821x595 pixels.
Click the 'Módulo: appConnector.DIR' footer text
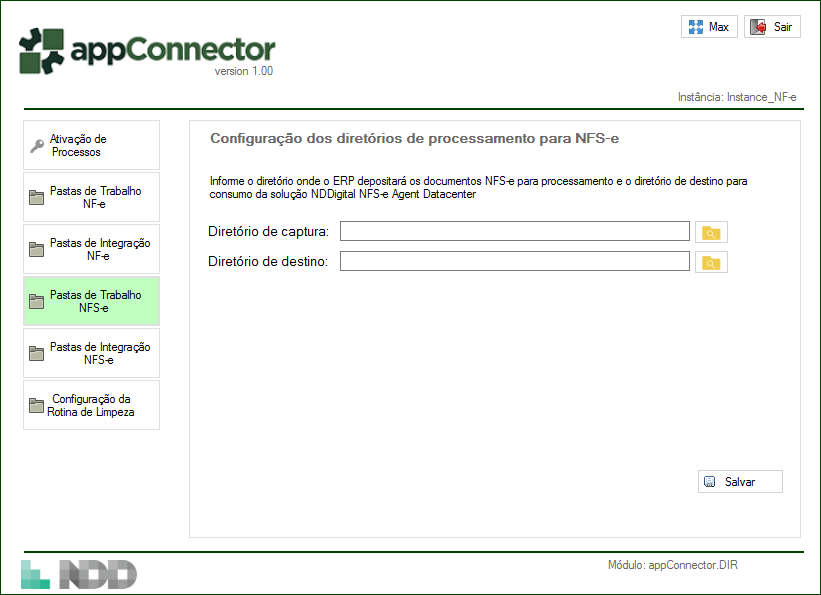(x=672, y=565)
